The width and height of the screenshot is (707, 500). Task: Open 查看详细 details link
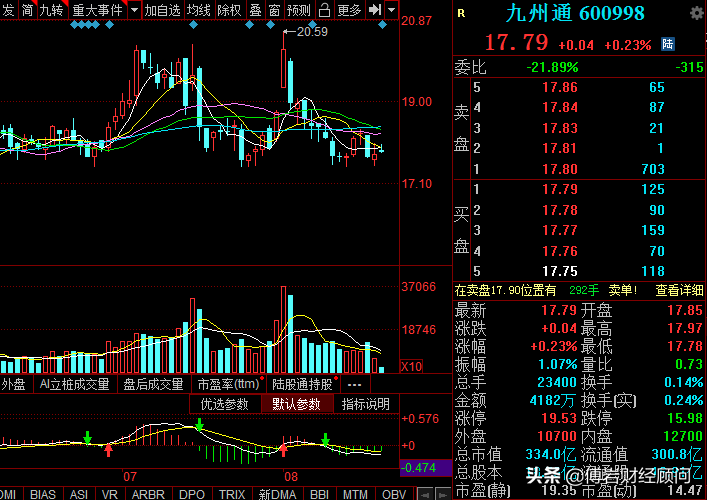[679, 290]
